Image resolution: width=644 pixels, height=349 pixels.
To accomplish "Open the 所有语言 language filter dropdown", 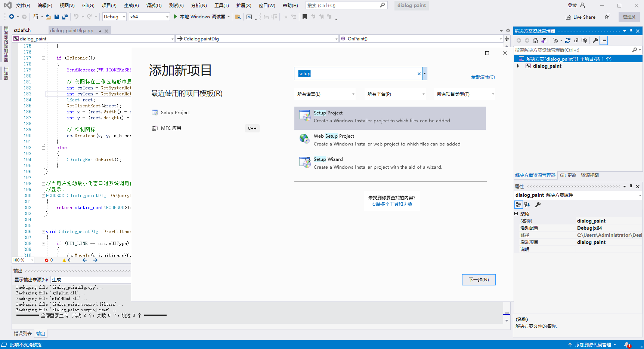I will [x=326, y=94].
